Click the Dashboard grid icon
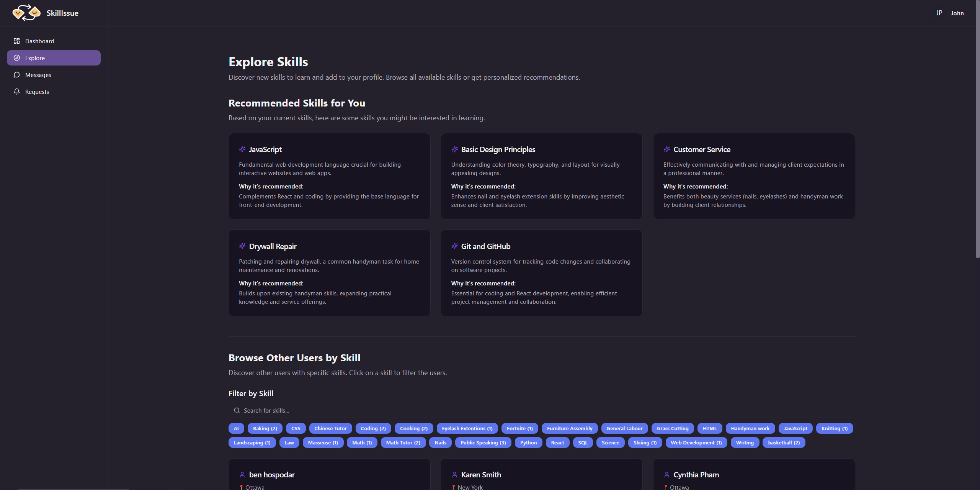The image size is (980, 490). [x=17, y=41]
